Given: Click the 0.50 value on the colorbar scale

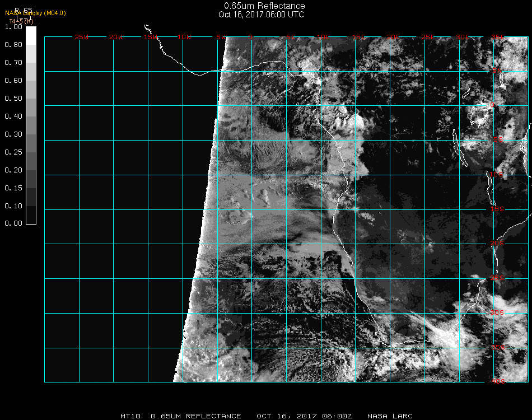Looking at the screenshot, I should 13,99.
